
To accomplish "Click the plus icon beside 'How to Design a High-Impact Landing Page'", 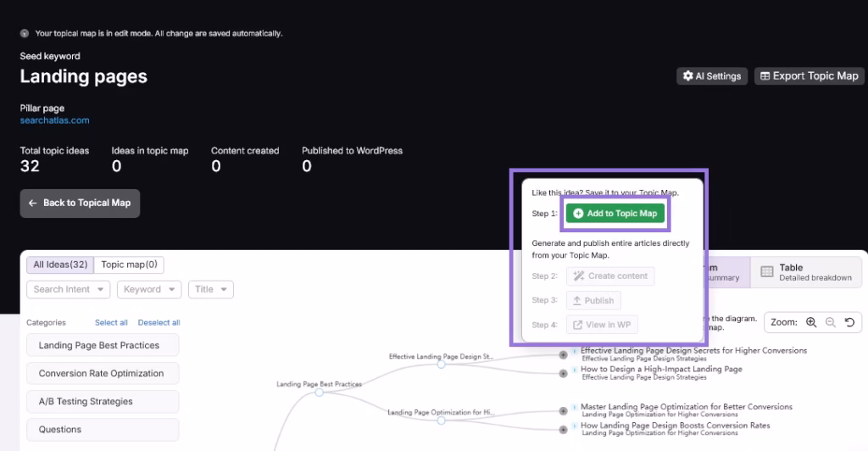I will tap(563, 372).
